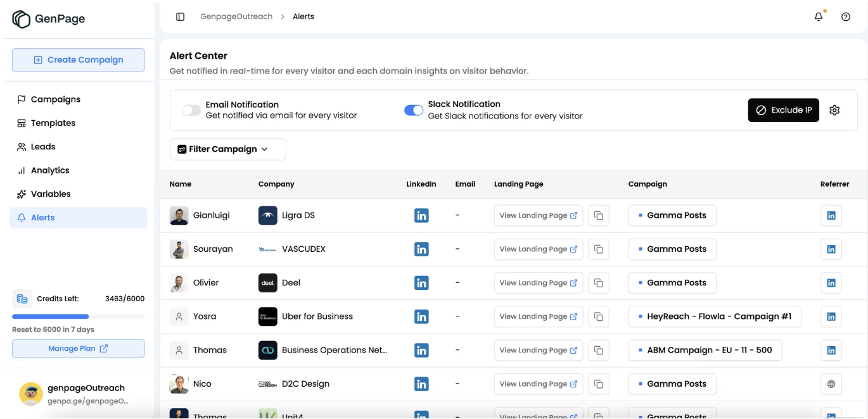Copy landing page link for Nico
The height and width of the screenshot is (419, 868).
599,384
